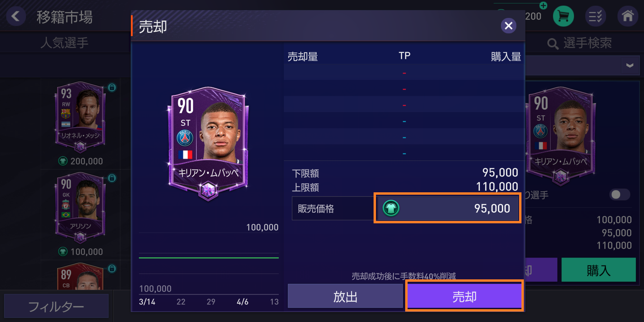This screenshot has height=322, width=644.
Task: Tap the lock icon on the Messi card
Action: coord(112,87)
